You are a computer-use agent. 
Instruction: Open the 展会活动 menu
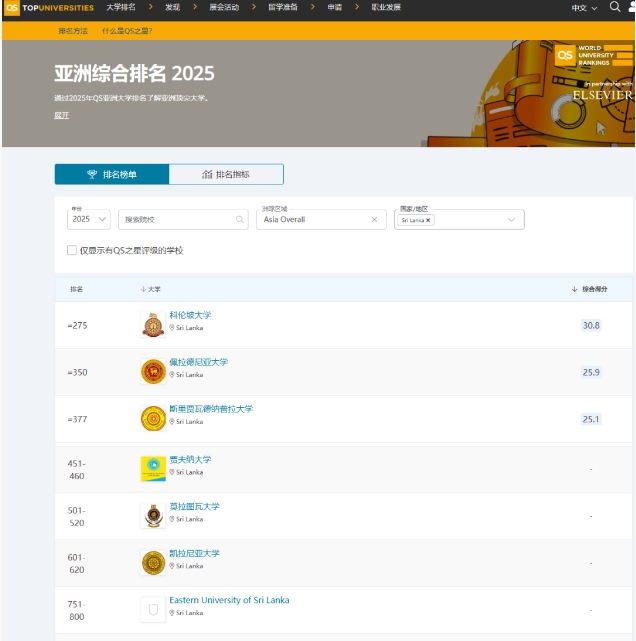point(224,7)
